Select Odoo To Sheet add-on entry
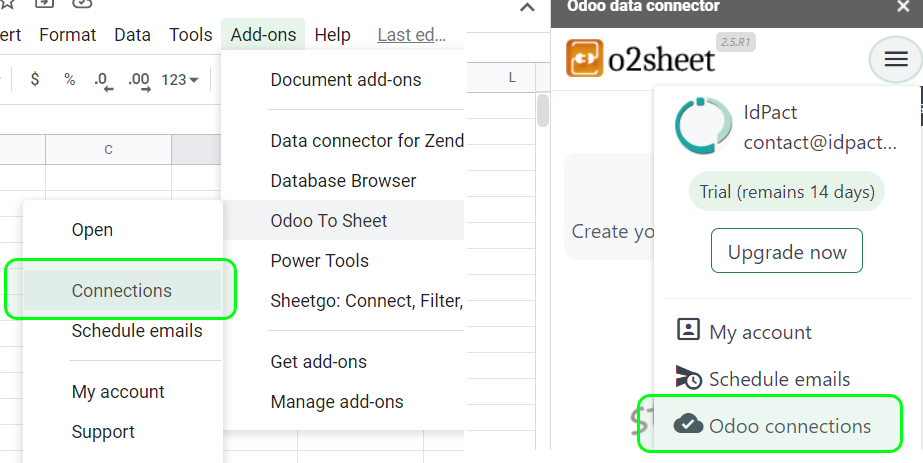This screenshot has height=463, width=923. [x=329, y=221]
